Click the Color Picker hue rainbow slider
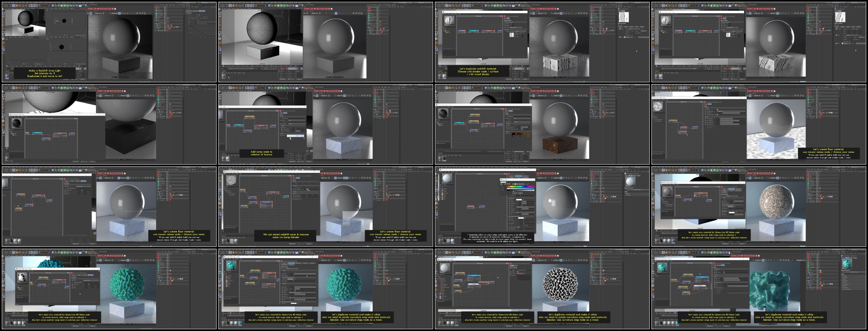 (520, 186)
